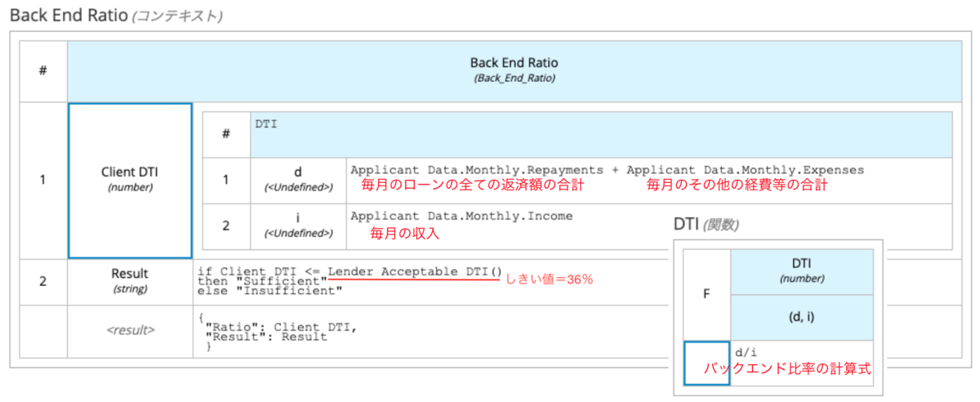Click the Back End Ratio (コンテキスト) title
This screenshot has height=402, width=980.
[116, 15]
